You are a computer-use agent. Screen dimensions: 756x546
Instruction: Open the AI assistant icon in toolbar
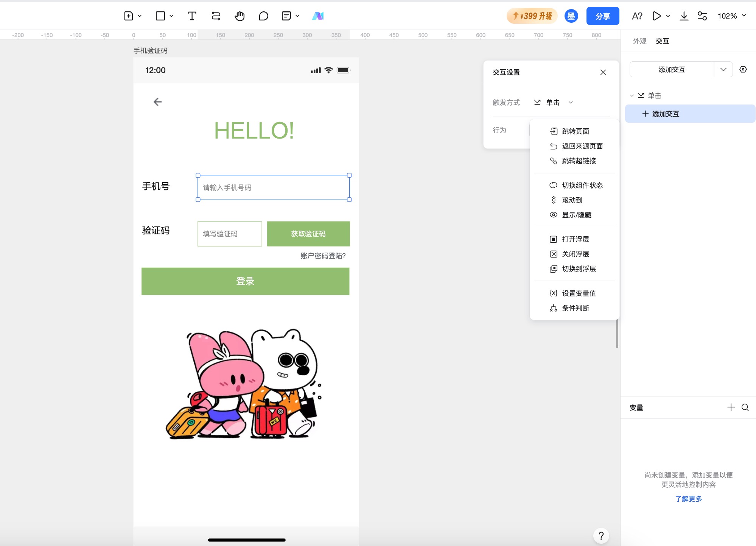coord(318,16)
